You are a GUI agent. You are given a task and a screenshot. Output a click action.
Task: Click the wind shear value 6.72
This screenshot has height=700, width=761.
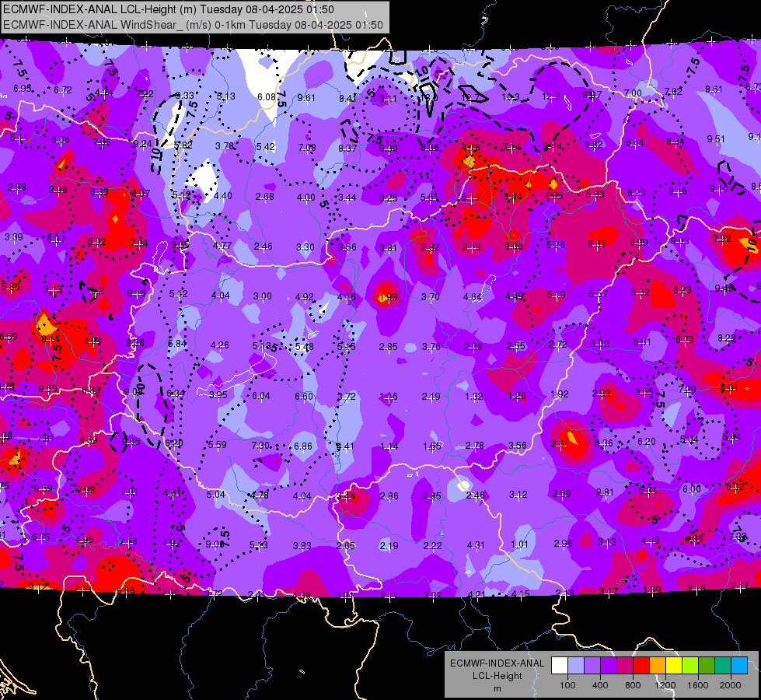(63, 90)
